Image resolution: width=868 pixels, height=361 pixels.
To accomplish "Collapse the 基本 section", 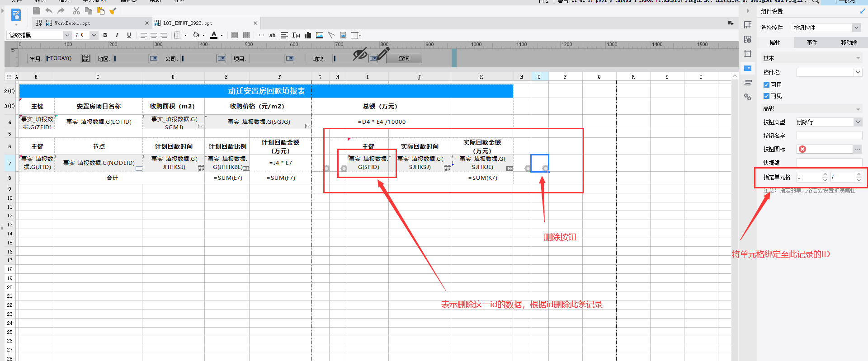I will pos(858,58).
